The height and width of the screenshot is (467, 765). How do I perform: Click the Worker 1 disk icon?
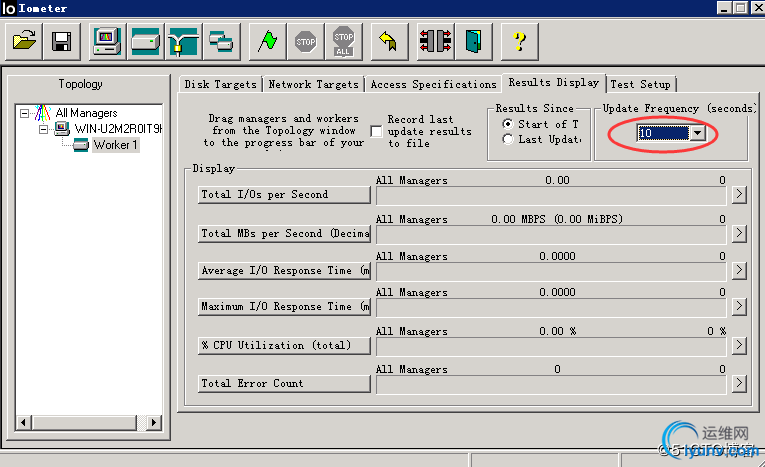81,145
